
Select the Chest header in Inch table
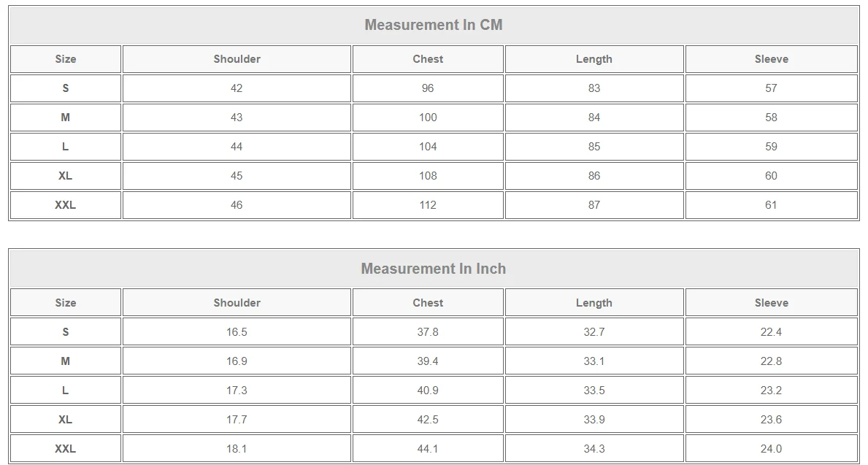[428, 303]
